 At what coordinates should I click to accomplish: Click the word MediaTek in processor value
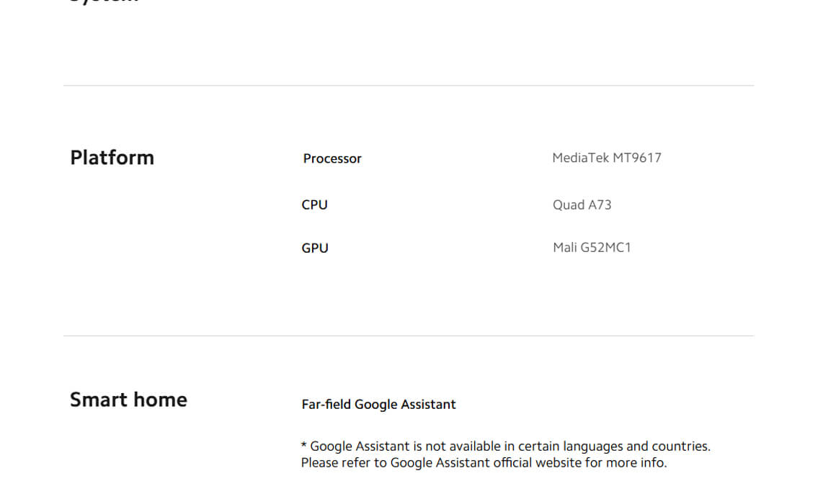coord(580,158)
